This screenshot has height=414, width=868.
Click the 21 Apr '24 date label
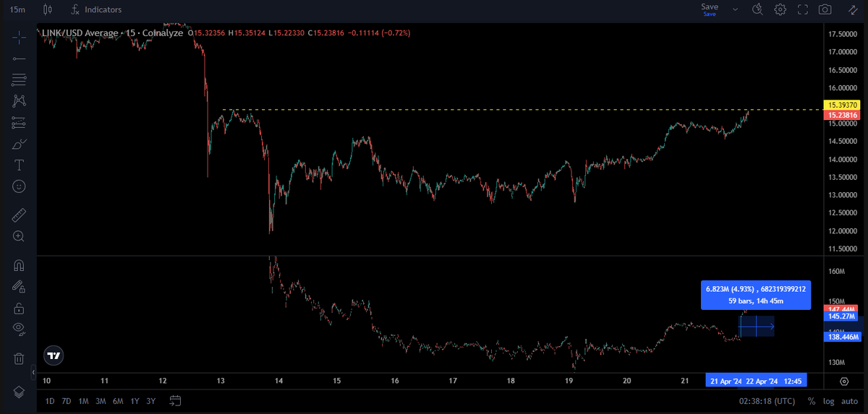click(726, 381)
